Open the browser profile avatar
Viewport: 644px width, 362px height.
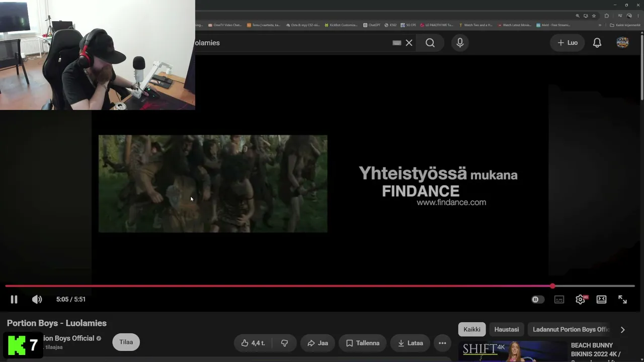click(629, 16)
